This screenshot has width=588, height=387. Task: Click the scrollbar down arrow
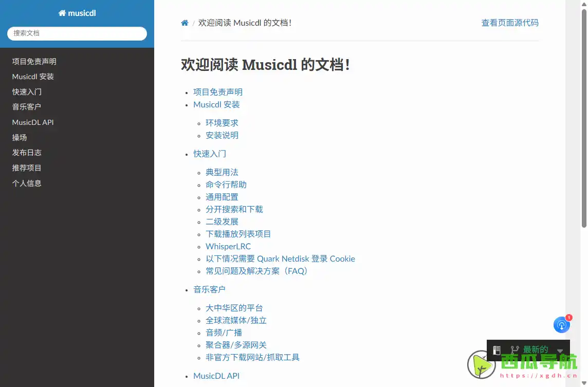(x=584, y=383)
